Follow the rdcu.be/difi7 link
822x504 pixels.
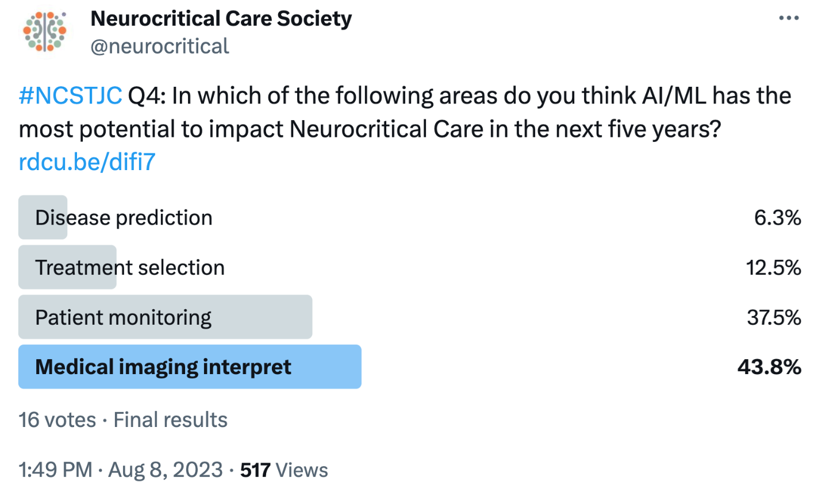87,162
